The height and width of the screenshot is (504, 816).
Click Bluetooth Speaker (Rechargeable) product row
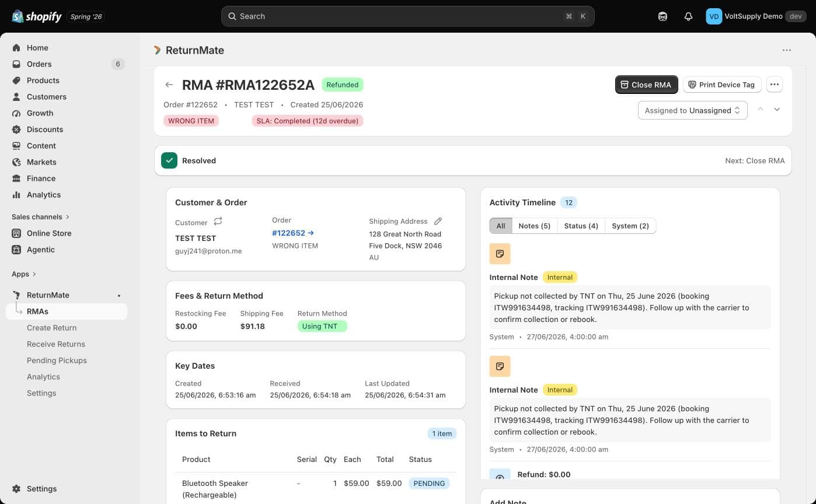pos(316,488)
